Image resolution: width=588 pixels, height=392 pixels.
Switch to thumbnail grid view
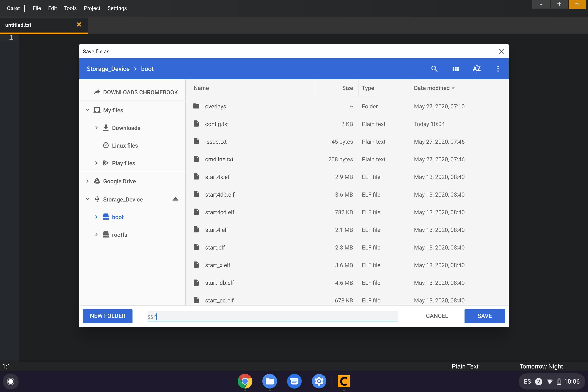click(456, 69)
